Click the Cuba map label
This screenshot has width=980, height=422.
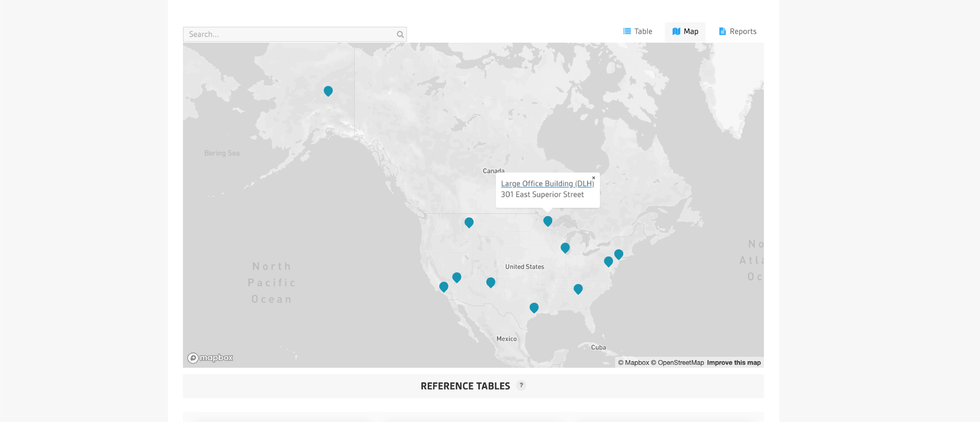coord(598,347)
